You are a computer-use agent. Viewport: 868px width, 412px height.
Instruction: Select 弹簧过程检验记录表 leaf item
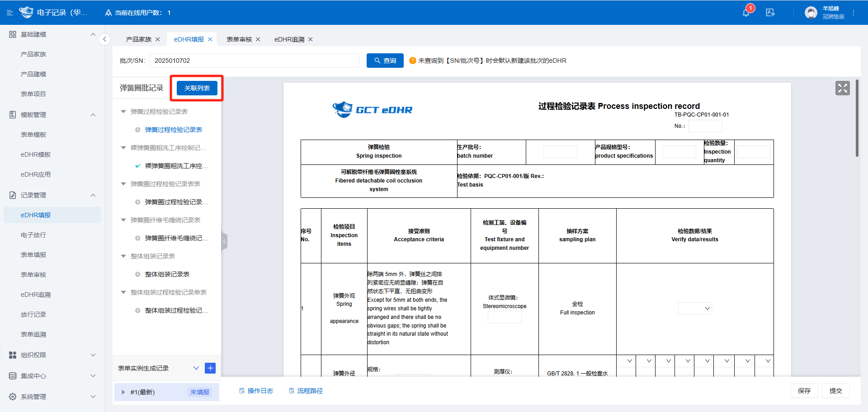coord(173,130)
